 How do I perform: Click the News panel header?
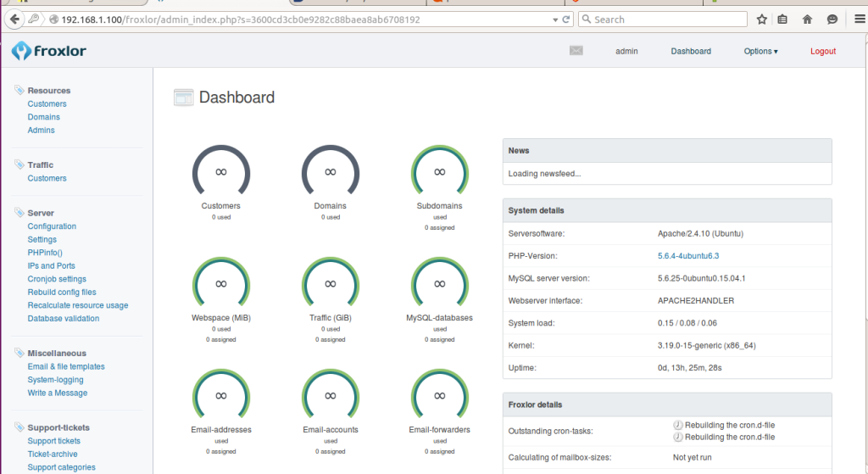tap(667, 151)
